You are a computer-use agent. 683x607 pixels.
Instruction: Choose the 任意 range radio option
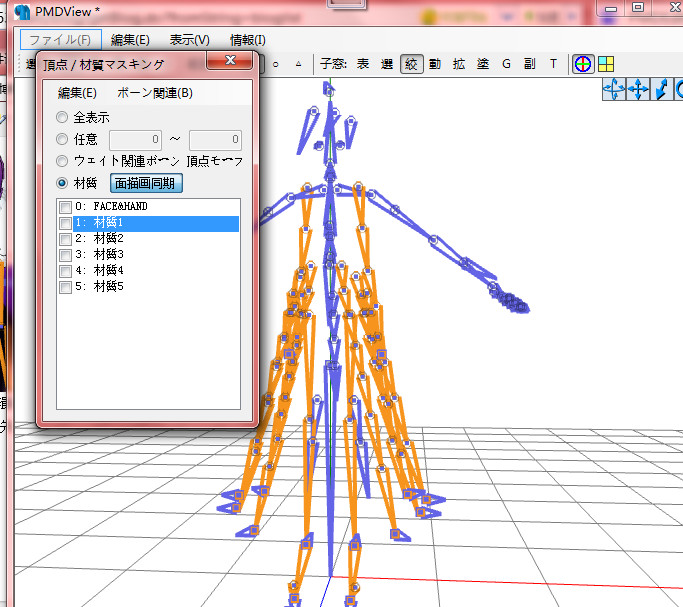tap(62, 139)
